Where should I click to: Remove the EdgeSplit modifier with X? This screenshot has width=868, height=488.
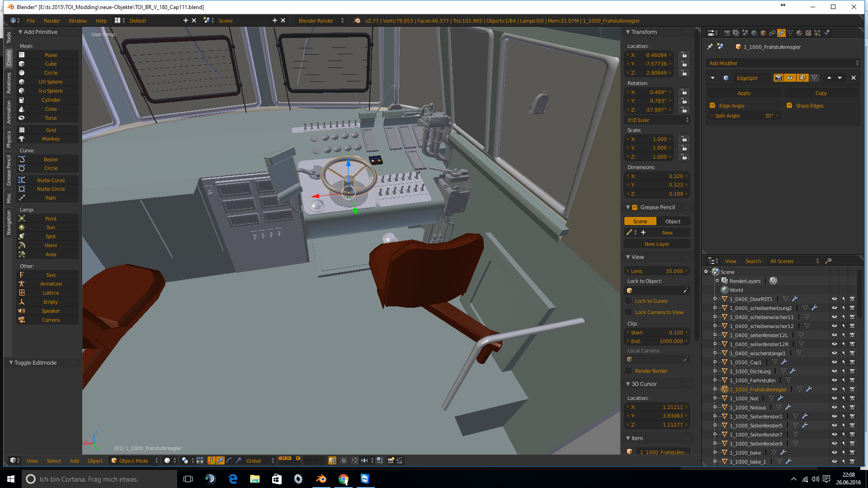(x=854, y=78)
